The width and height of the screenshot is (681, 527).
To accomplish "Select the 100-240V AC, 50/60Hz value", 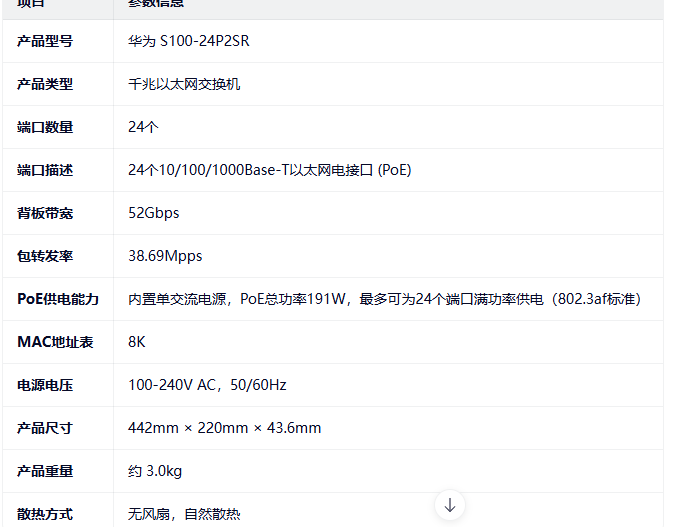I will (207, 385).
